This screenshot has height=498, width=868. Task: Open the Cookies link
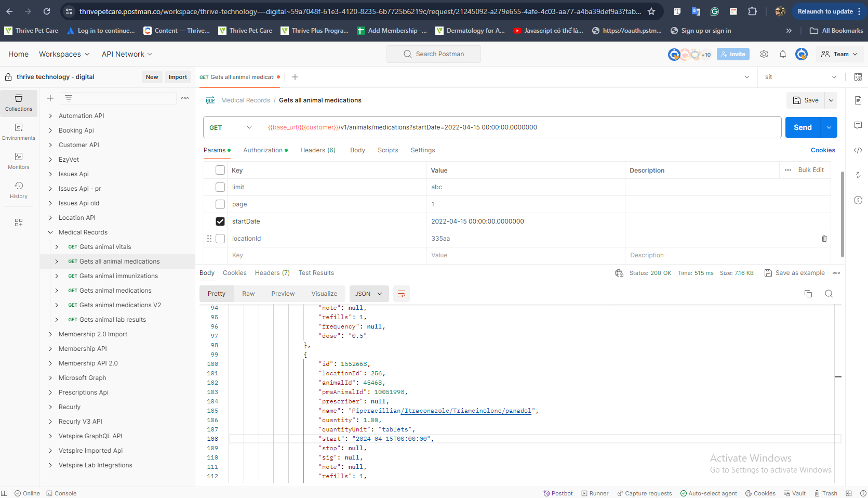[823, 150]
